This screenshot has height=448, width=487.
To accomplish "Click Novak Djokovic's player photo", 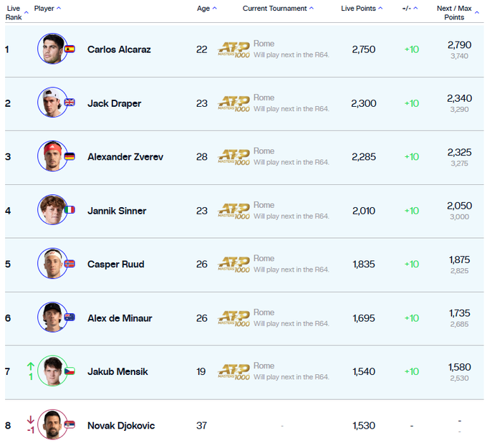I will tap(52, 425).
